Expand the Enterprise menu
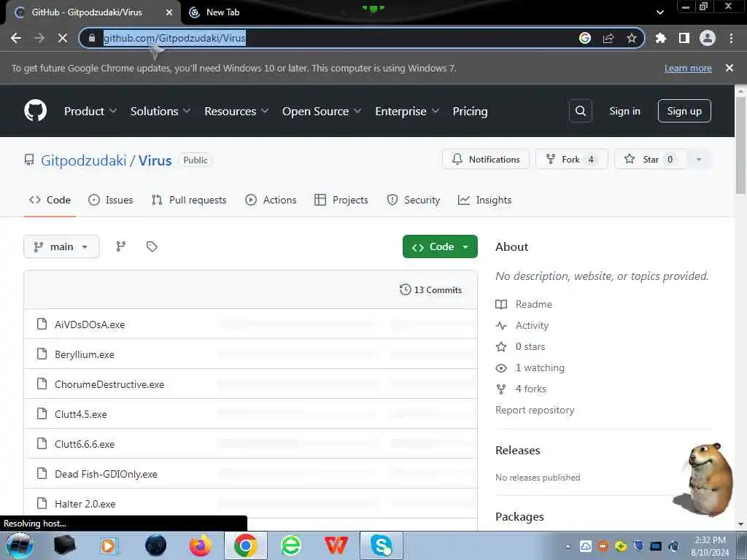747x560 pixels. (x=407, y=111)
